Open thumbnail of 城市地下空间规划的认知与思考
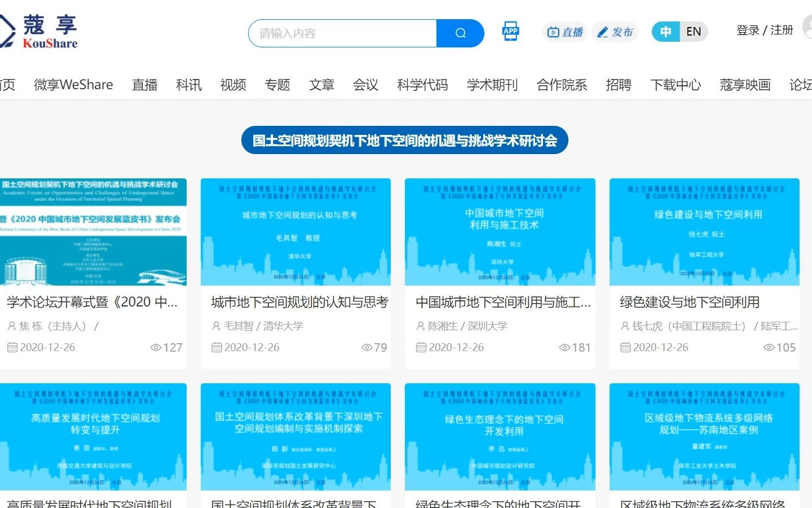 [x=296, y=232]
